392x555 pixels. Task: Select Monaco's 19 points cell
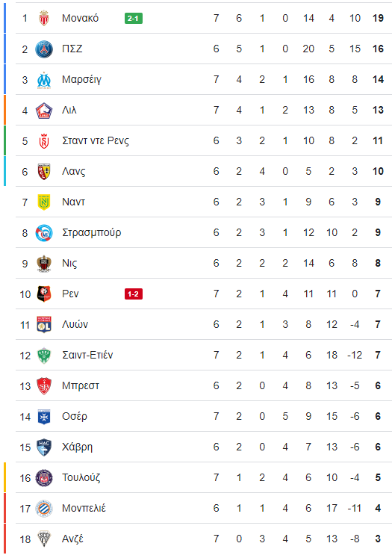[378, 18]
